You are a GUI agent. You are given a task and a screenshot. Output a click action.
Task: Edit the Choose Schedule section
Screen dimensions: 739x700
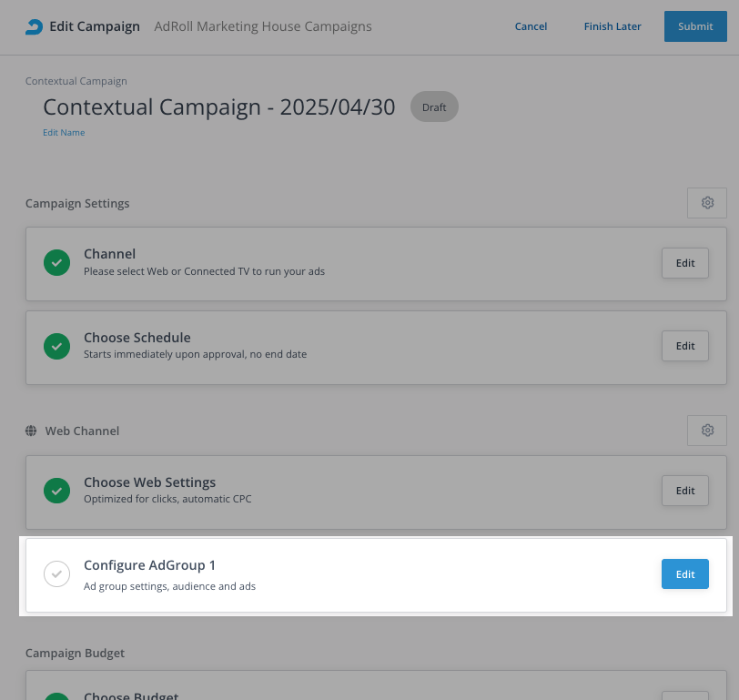[x=684, y=346]
